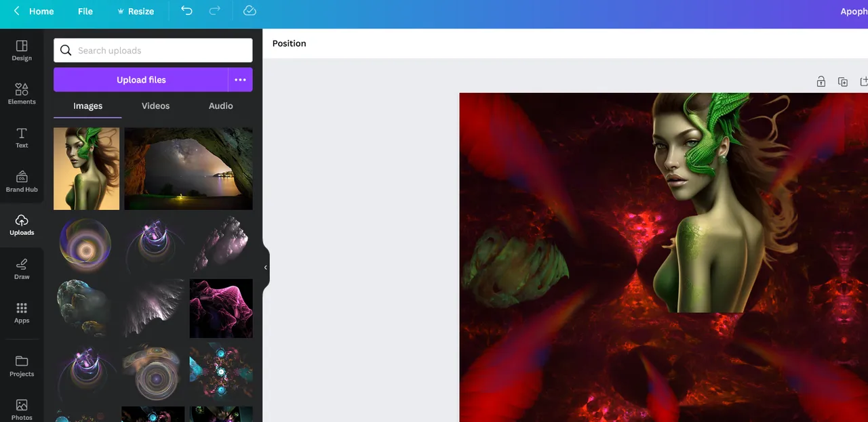Click the Position button

(289, 43)
